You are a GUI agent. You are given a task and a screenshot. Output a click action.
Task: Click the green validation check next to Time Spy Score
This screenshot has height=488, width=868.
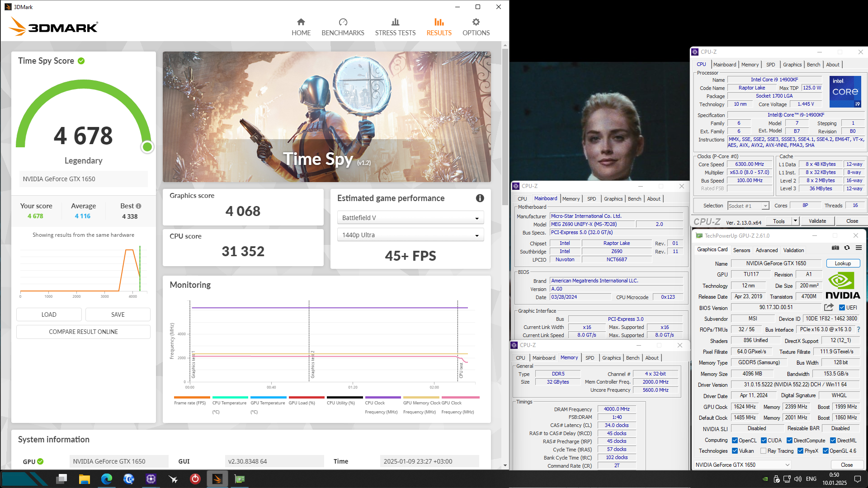81,61
